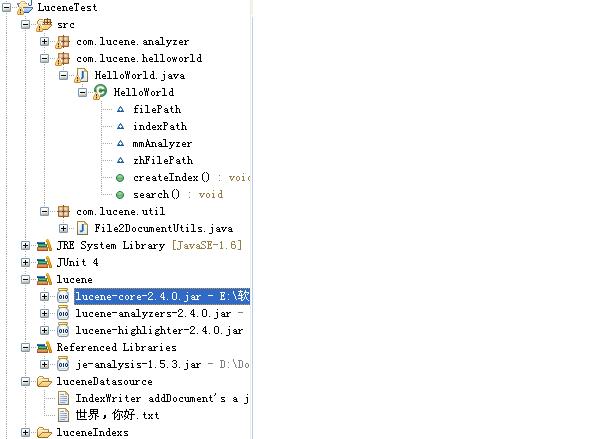The image size is (595, 439).
Task: Click the src source folder icon
Action: (44, 25)
